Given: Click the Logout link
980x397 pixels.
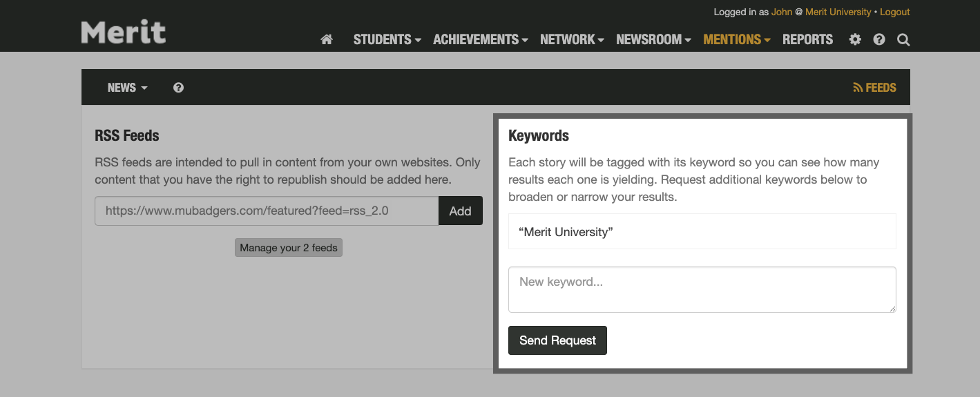Looking at the screenshot, I should pos(894,12).
